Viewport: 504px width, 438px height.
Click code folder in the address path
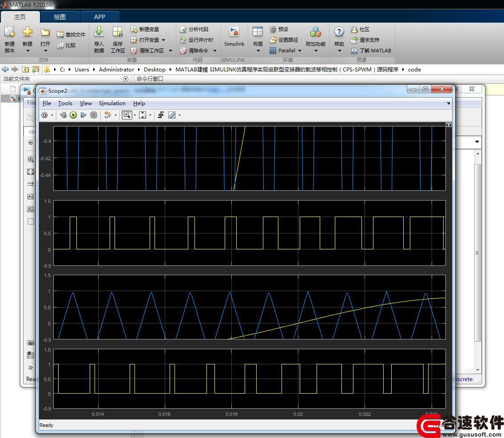[414, 69]
